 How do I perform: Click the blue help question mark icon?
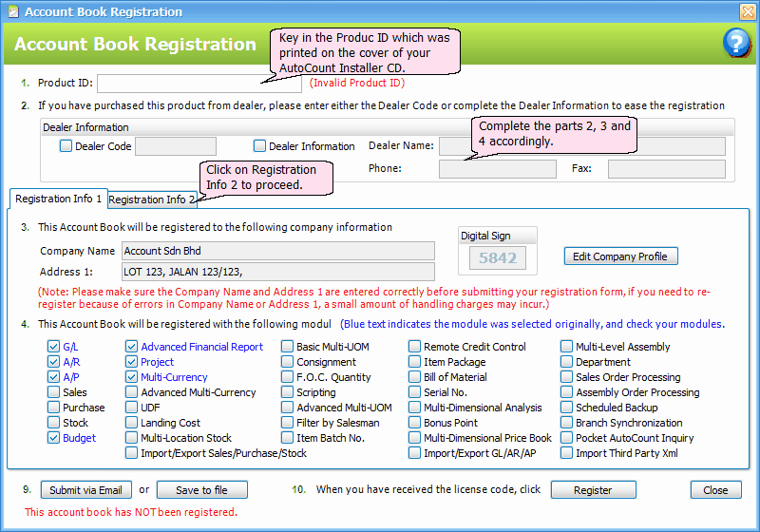click(736, 43)
